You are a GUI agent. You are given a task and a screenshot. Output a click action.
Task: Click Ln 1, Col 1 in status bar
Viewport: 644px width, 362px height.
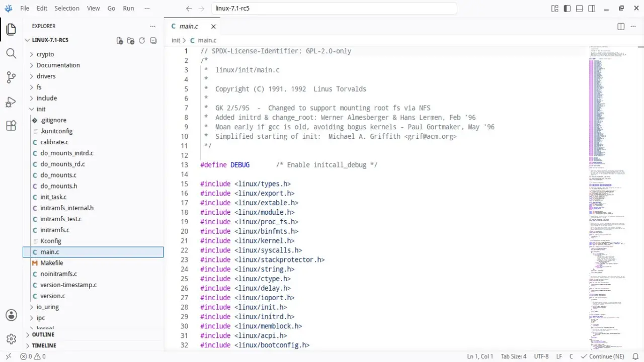[x=480, y=356]
